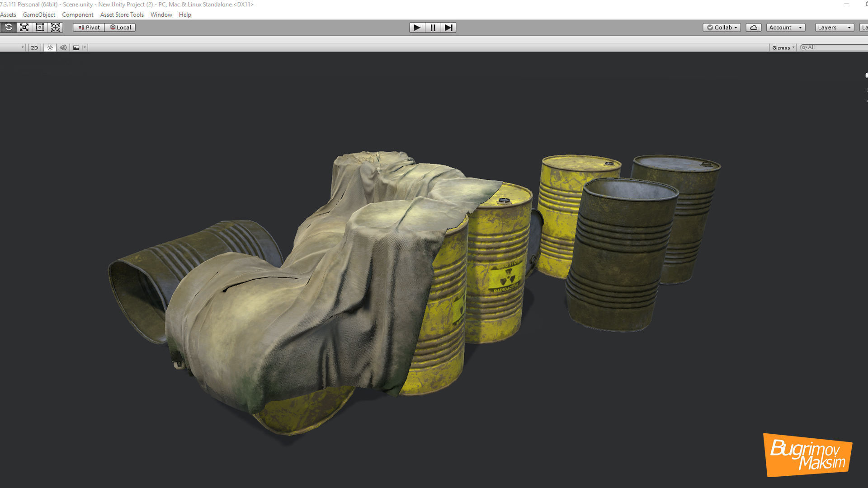868x488 pixels.
Task: Toggle Pivot handle position mode
Action: (x=89, y=28)
